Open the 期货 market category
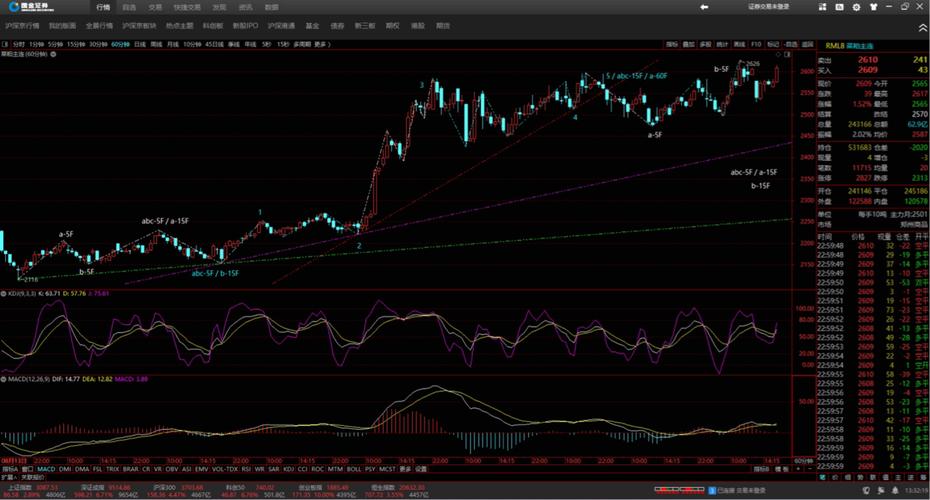Viewport: 930px width, 500px height. (443, 25)
